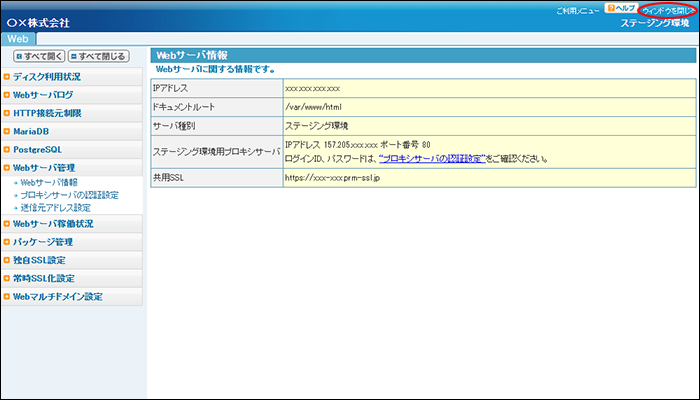Click the PostgreSQL orange square icon
Viewport: 700px width, 400px height.
7,149
